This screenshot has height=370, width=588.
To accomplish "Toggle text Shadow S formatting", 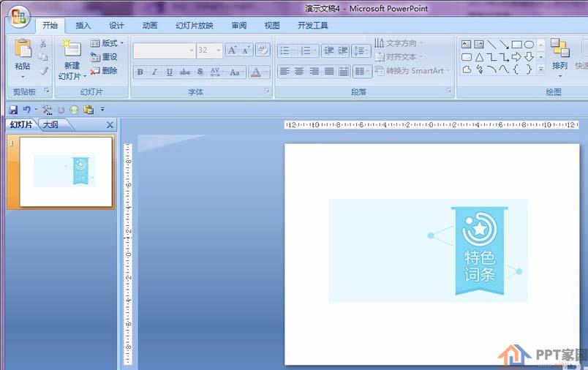I will 200,72.
